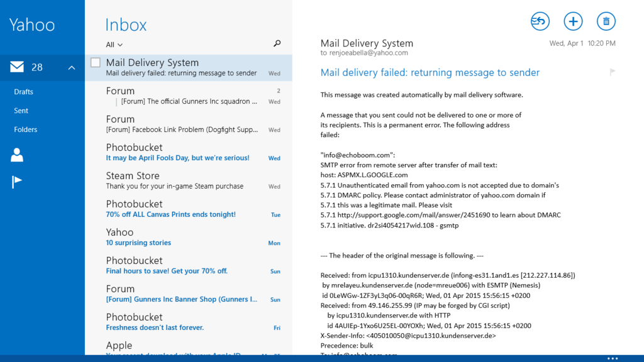644x362 pixels.
Task: Open email 'Final hours to save!'
Action: (x=189, y=266)
